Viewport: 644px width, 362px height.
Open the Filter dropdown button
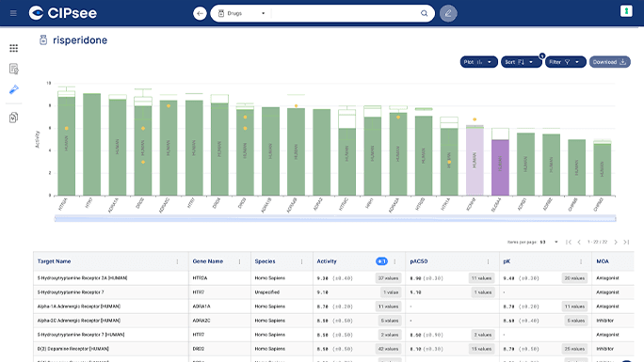pos(565,62)
